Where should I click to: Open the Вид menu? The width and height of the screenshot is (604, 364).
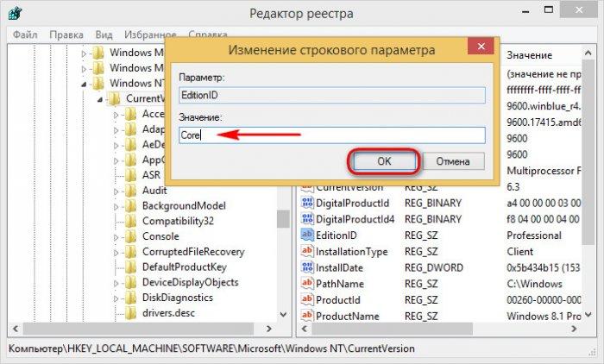click(104, 35)
